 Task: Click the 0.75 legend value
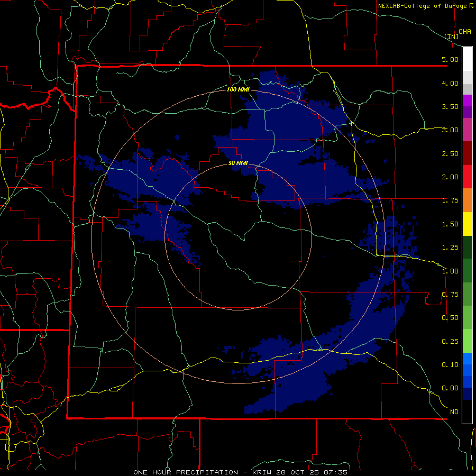(x=450, y=295)
